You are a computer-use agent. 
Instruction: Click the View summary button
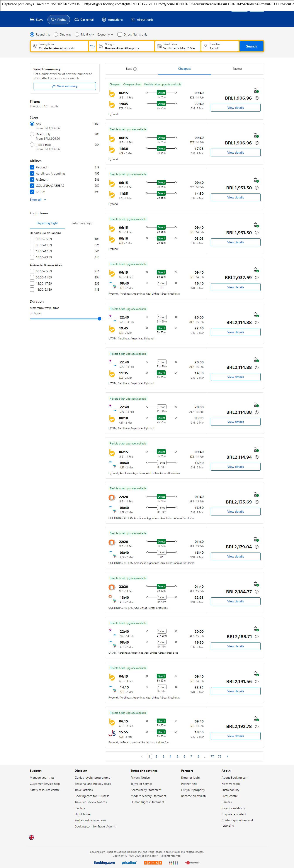(64, 86)
